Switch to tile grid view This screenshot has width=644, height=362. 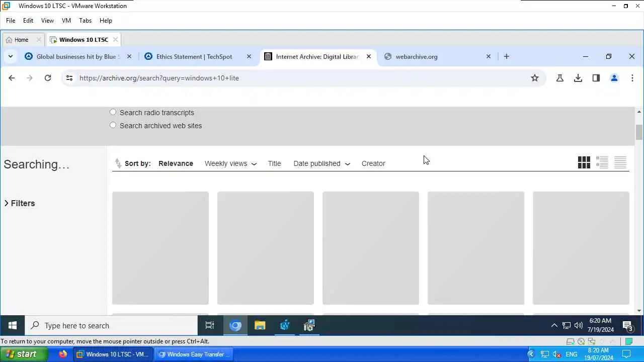[584, 162]
